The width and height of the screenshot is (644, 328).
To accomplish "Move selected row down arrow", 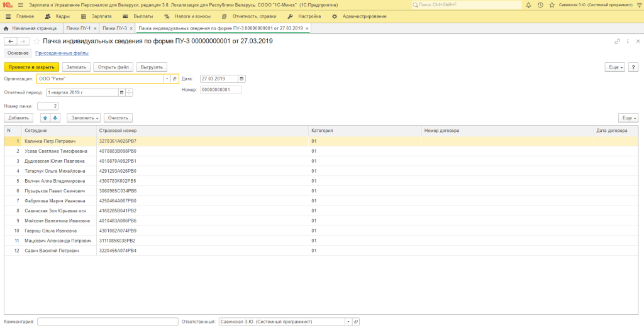I will coord(55,118).
